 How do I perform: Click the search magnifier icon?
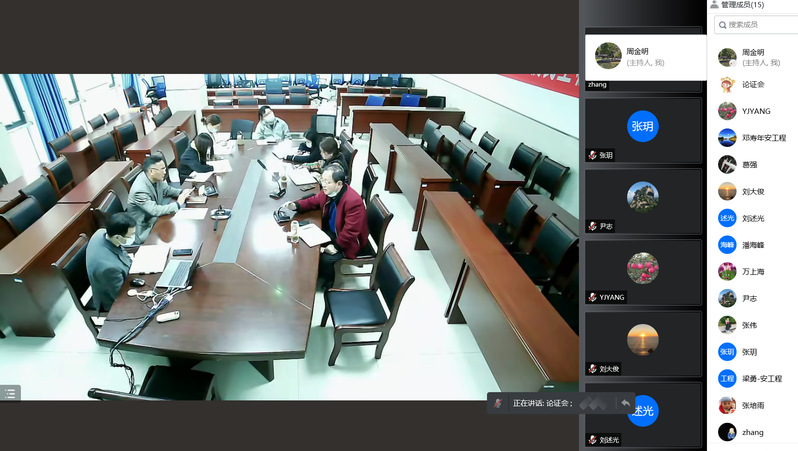(x=722, y=25)
